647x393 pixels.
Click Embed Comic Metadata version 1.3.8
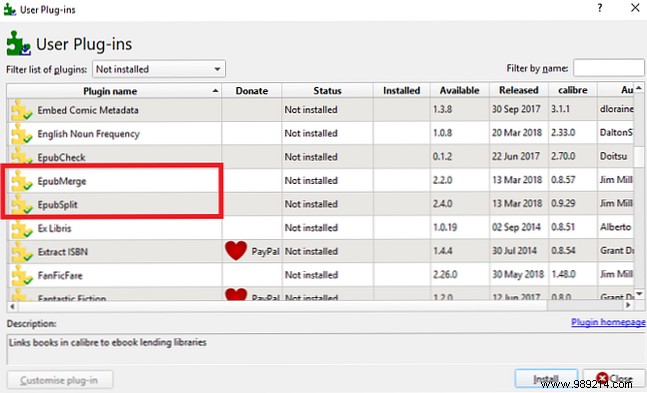click(x=442, y=109)
